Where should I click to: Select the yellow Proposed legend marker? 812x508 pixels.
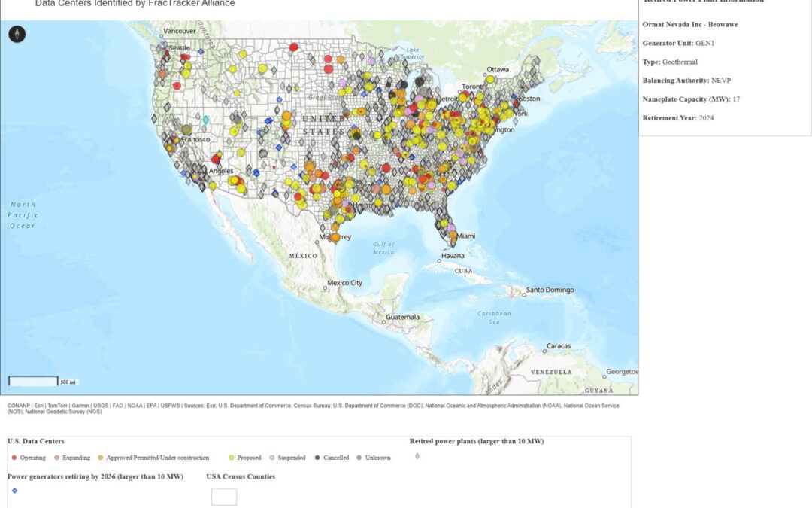pos(231,458)
